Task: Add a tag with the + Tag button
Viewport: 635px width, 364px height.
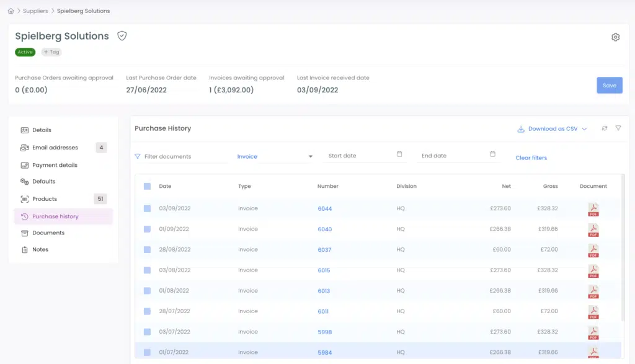Action: [x=51, y=52]
